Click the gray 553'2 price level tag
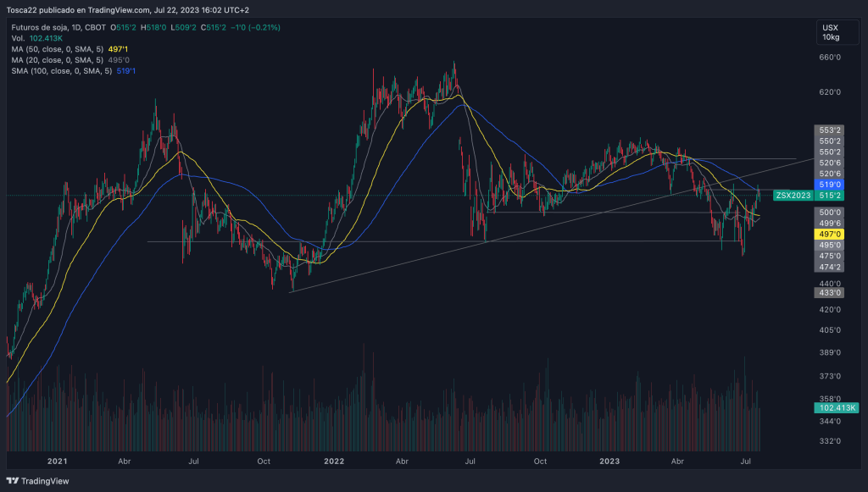868x492 pixels. (830, 130)
